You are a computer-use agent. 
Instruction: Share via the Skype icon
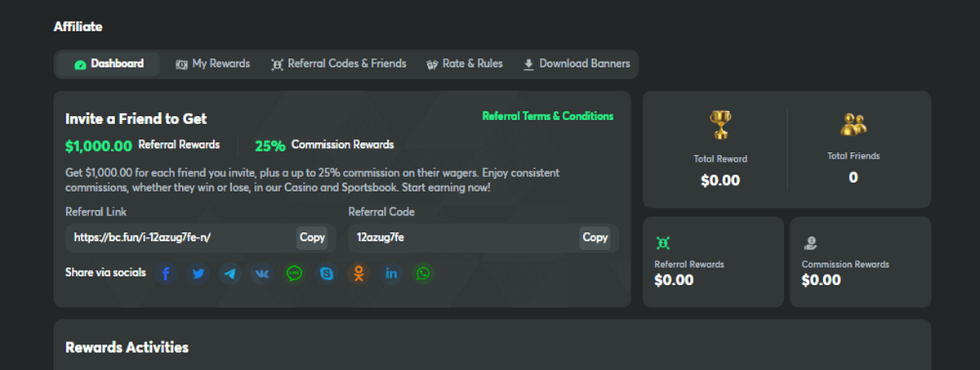coord(327,274)
